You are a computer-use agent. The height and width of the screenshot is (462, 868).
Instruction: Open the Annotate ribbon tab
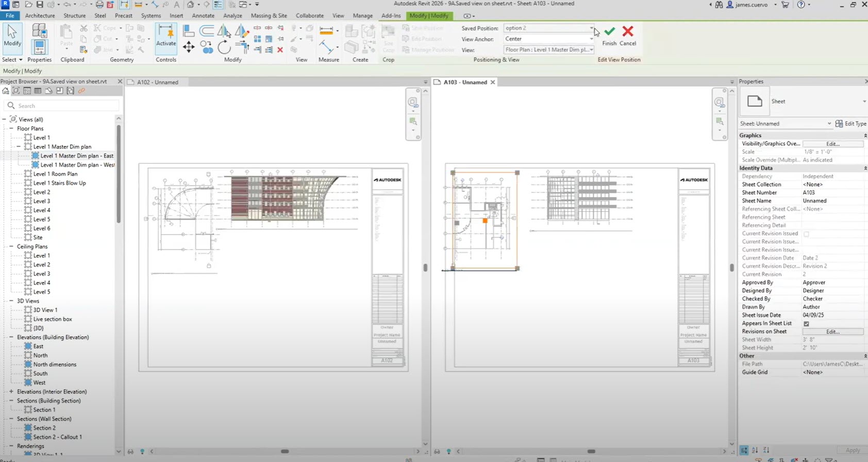click(203, 15)
